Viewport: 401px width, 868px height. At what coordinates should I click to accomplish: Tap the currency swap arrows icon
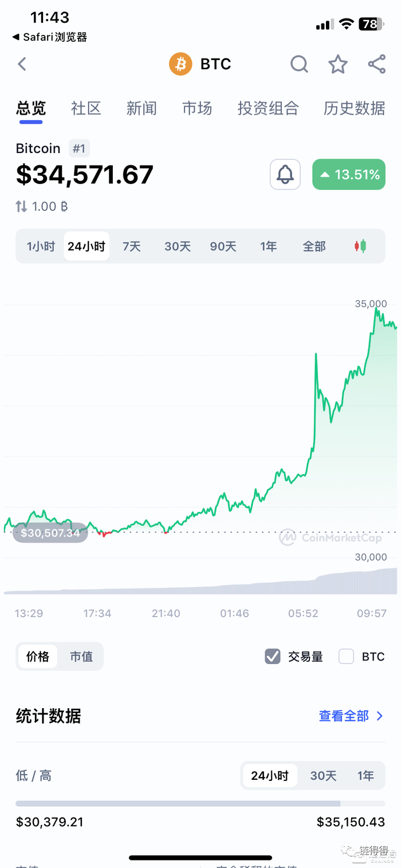click(21, 206)
